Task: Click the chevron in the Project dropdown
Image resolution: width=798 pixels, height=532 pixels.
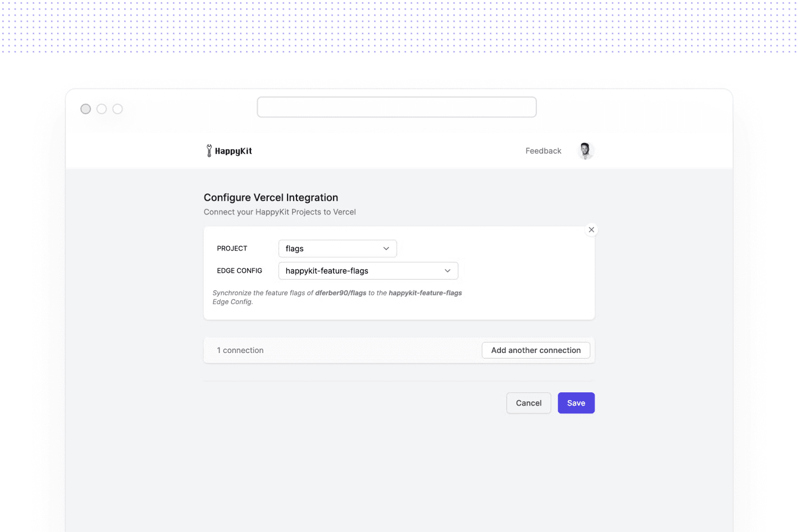Action: tap(386, 249)
